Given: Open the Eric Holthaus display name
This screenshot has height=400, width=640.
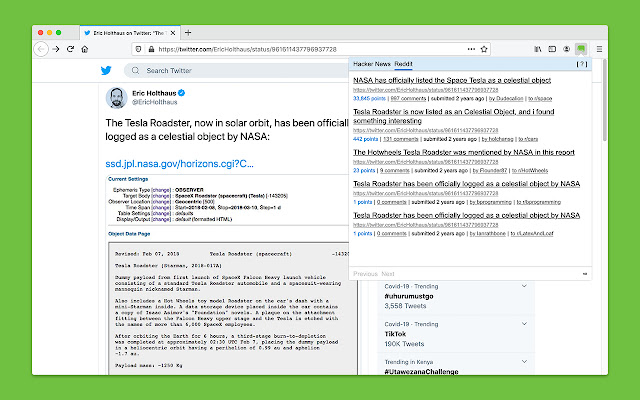Looking at the screenshot, I should (x=154, y=93).
